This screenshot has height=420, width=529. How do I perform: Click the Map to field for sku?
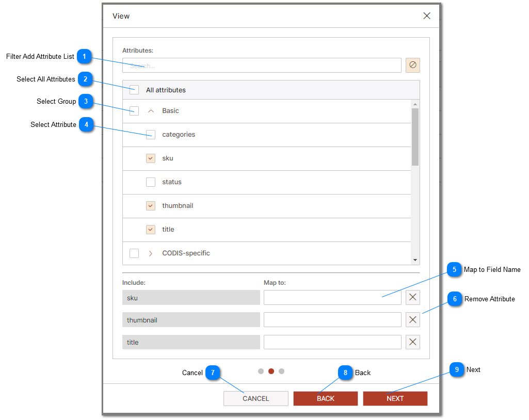332,297
